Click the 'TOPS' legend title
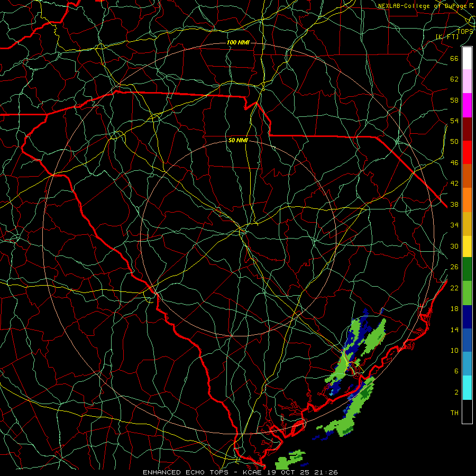This screenshot has height=476, width=476. 465,31
